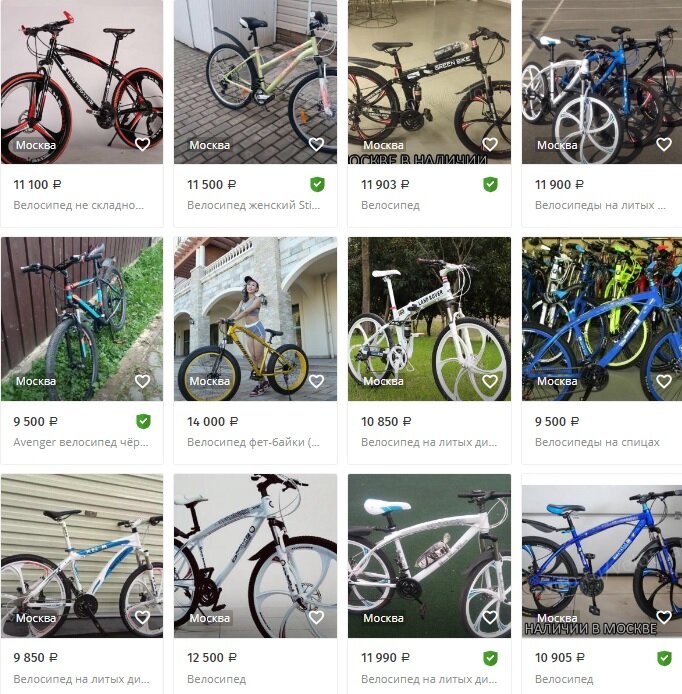Open the 'Велосипед женский Sti...' listing title
The image size is (682, 694).
253,205
